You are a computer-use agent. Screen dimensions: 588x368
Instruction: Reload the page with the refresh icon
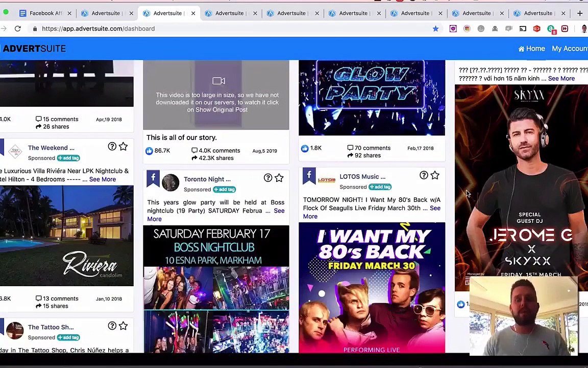click(18, 29)
